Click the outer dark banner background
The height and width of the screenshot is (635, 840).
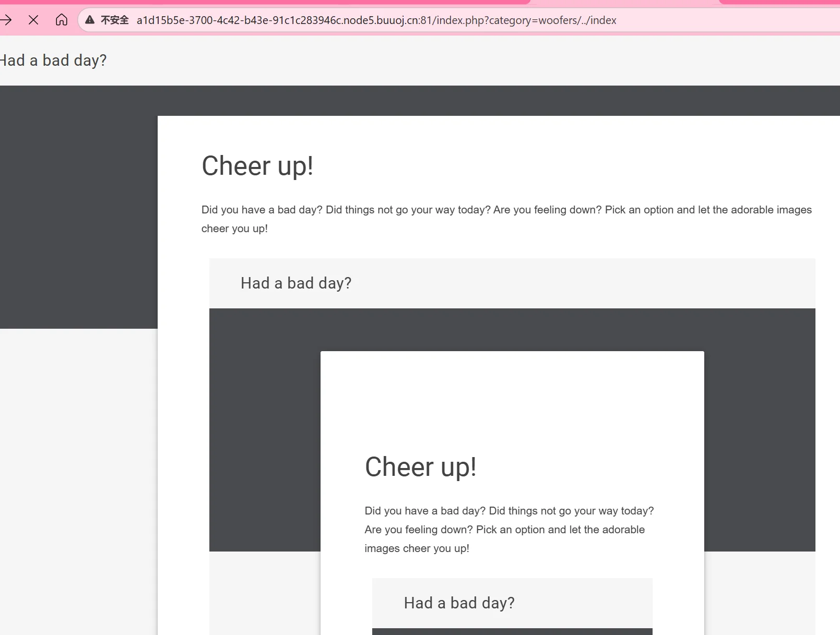click(78, 209)
